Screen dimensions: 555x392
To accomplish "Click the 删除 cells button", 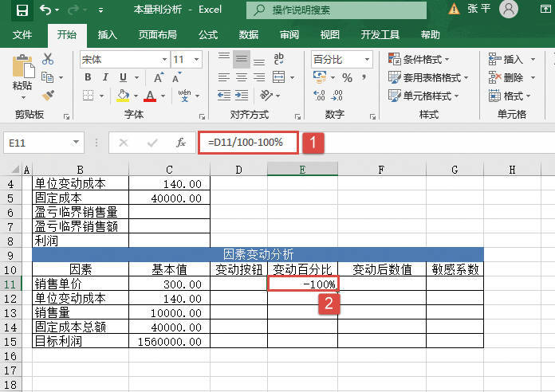I will pos(506,77).
